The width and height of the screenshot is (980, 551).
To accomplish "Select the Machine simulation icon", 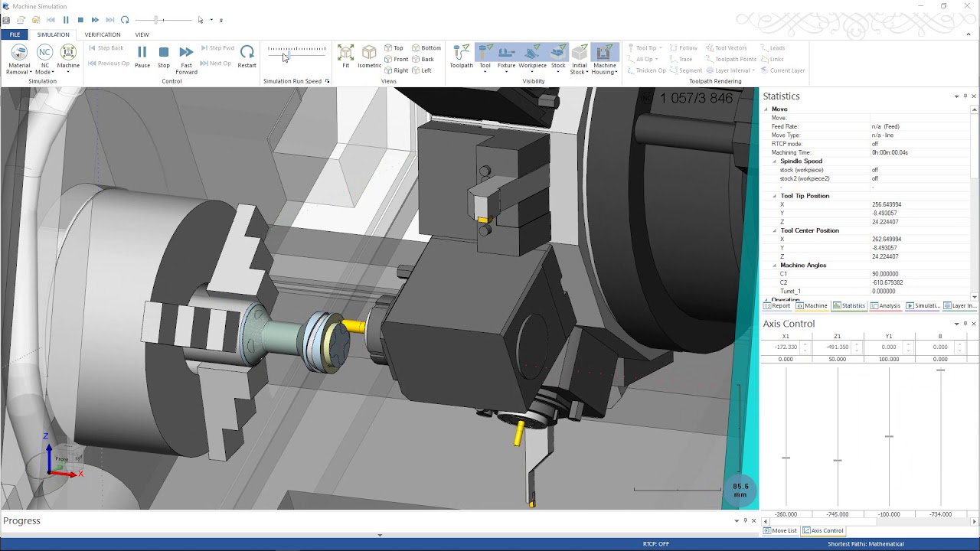I will (x=68, y=57).
